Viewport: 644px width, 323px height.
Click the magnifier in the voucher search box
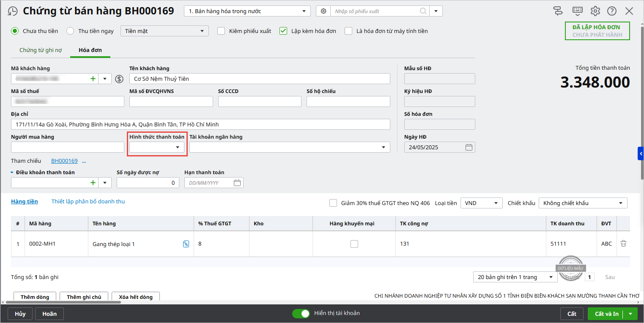point(423,11)
